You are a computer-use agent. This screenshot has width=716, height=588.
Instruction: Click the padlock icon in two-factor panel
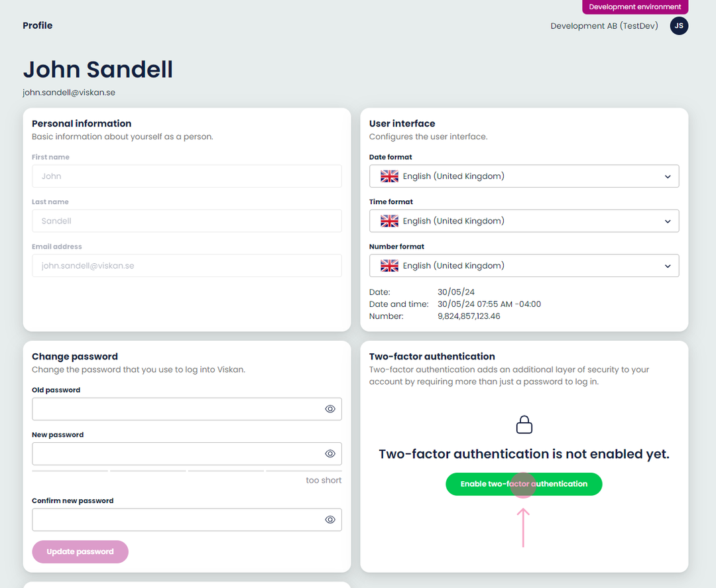click(524, 424)
